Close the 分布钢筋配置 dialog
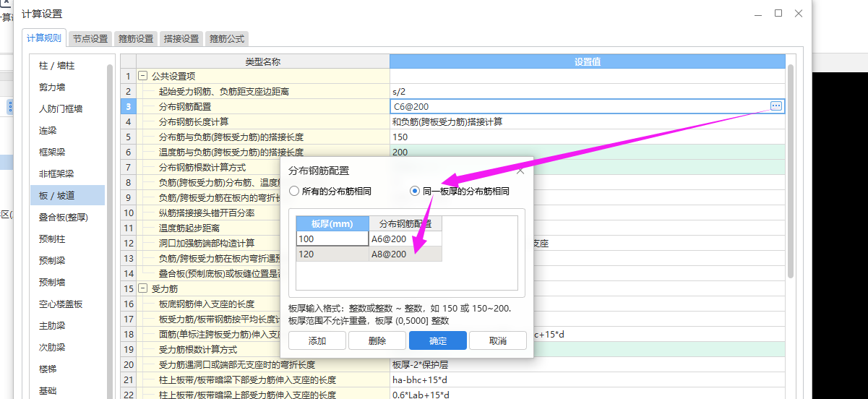Screen dimensions: 868x399 tap(520, 171)
